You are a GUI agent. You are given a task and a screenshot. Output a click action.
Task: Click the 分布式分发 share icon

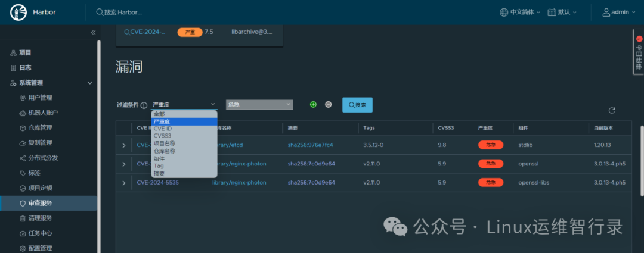click(23, 158)
